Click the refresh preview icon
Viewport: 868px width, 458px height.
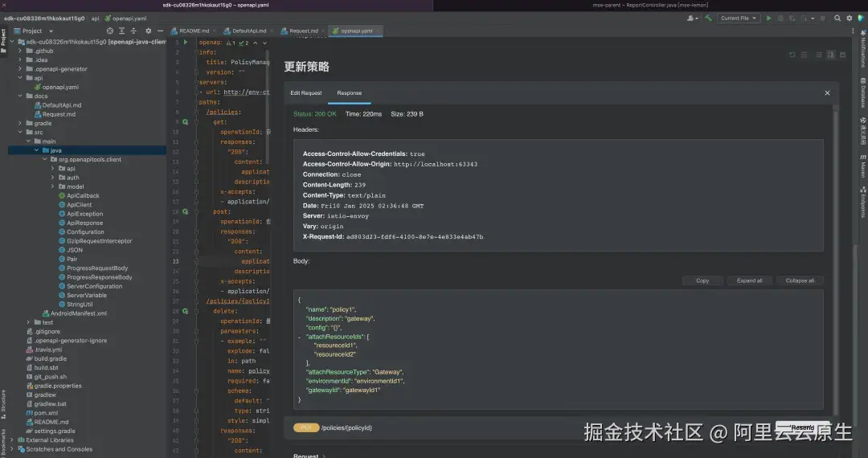tap(792, 55)
